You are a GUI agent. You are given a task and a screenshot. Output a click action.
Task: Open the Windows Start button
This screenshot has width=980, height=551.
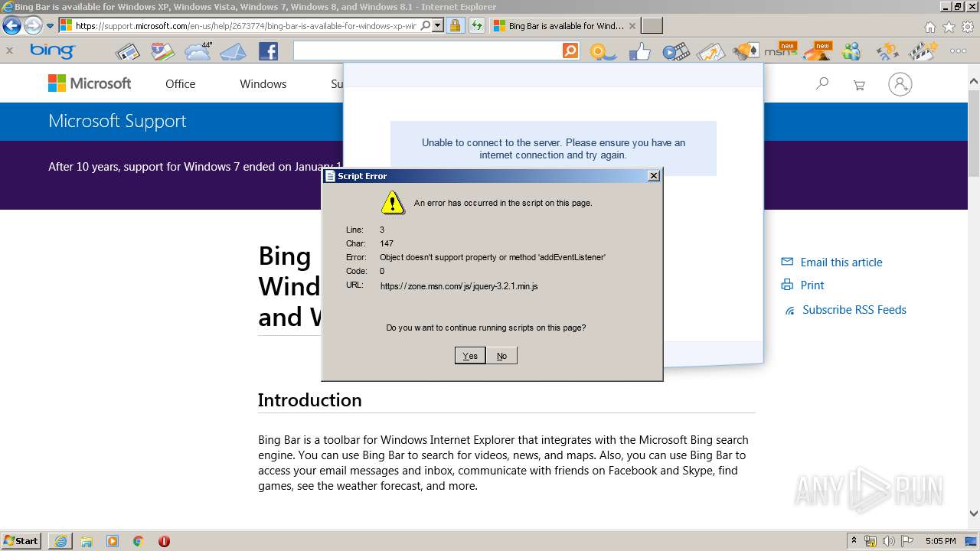click(21, 540)
